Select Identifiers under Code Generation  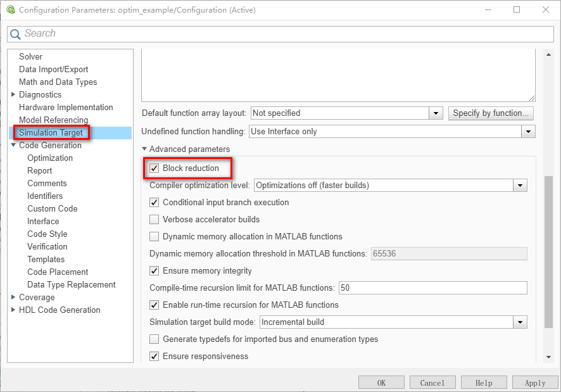coord(45,196)
